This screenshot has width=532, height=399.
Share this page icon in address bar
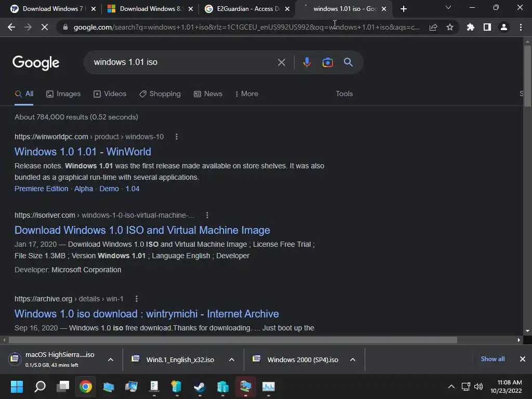pyautogui.click(x=433, y=27)
